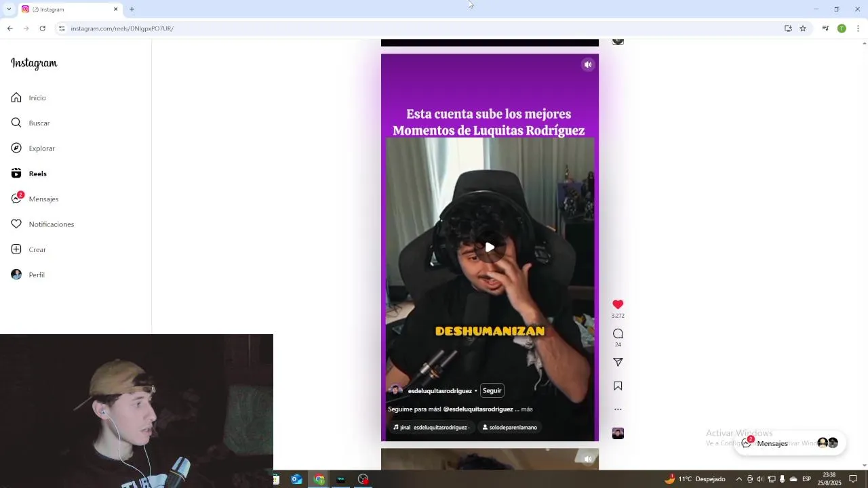This screenshot has height=488, width=868.
Task: Open Chrome media controls icon
Action: (825, 28)
